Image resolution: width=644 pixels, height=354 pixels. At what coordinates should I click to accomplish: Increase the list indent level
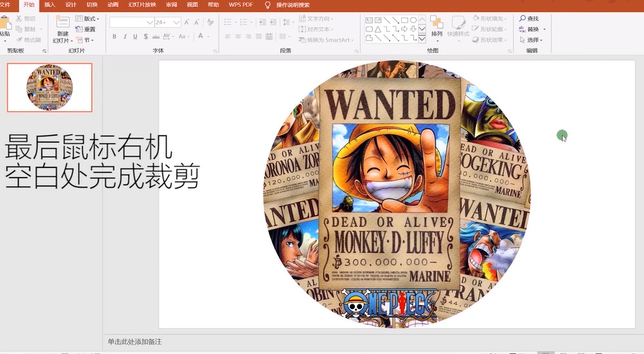pyautogui.click(x=272, y=22)
